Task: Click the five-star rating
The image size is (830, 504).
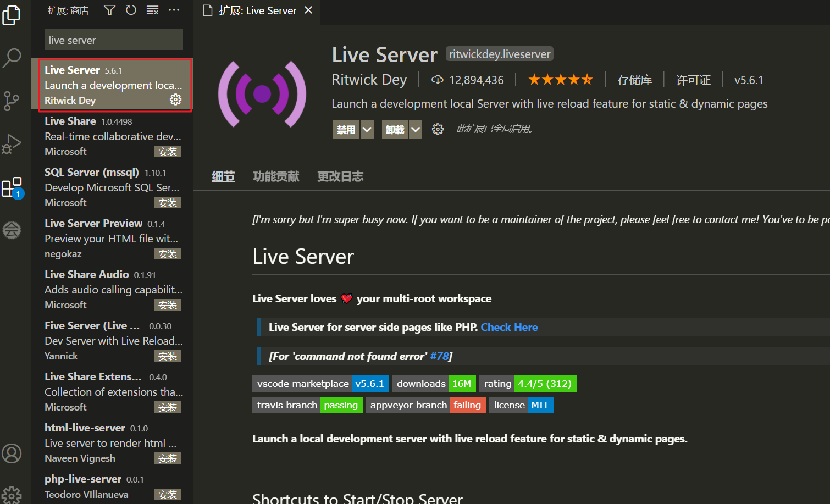Action: click(561, 80)
